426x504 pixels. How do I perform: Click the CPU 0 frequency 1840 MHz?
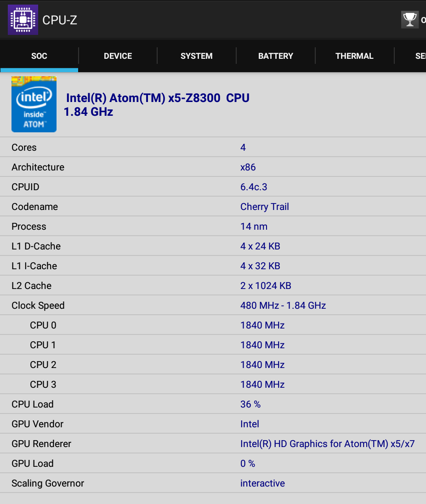[x=262, y=325]
